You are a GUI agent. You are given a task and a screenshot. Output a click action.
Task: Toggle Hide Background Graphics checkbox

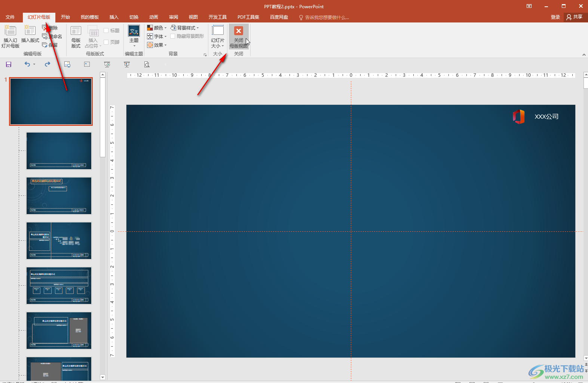click(x=173, y=36)
